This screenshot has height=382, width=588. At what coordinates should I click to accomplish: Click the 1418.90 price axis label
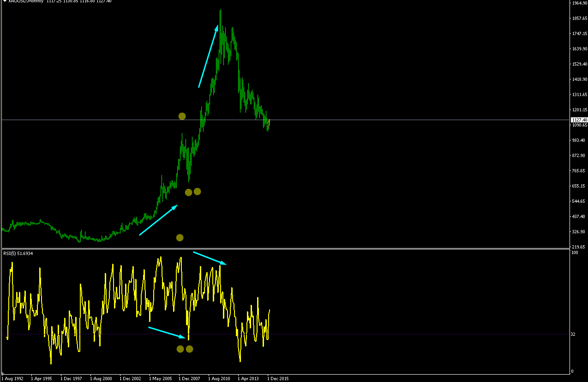pos(579,79)
